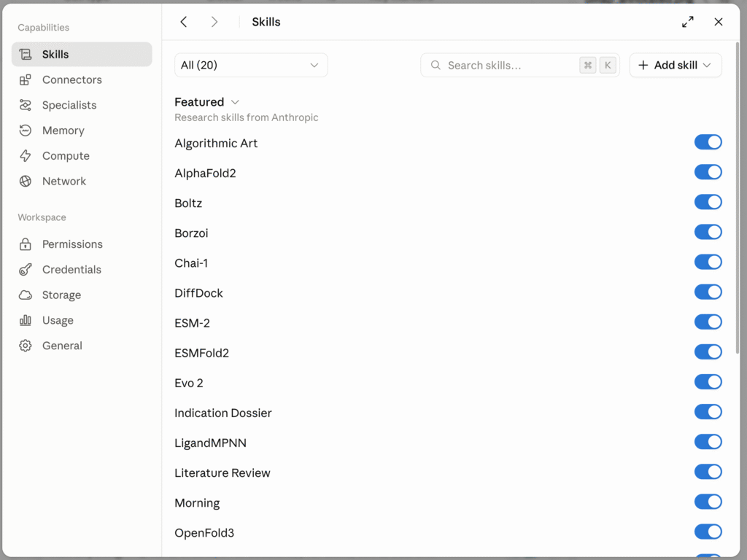
Task: Collapse the Featured section chevron
Action: point(235,102)
